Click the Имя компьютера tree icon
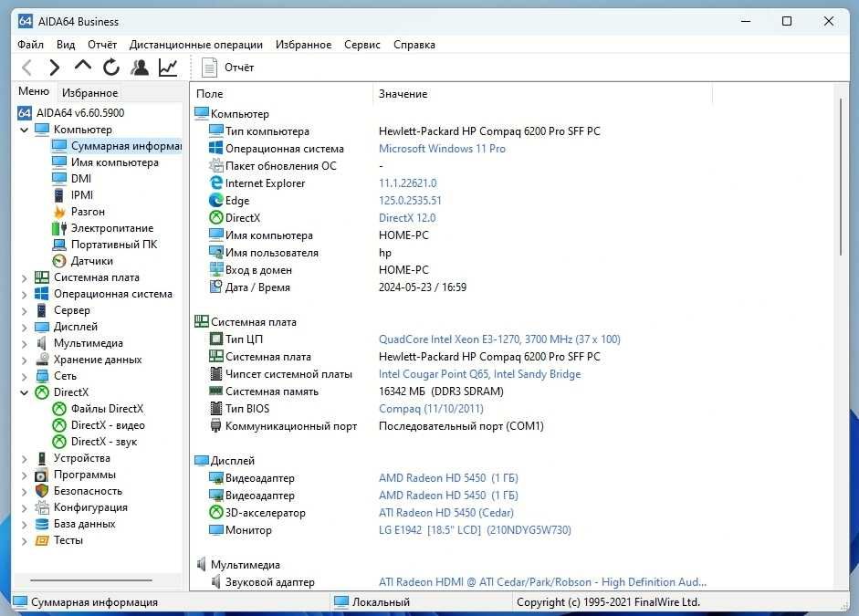 [59, 162]
